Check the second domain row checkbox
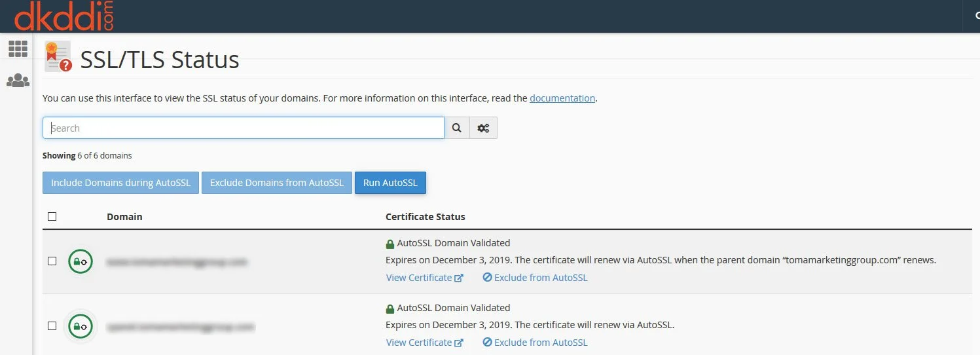 [x=52, y=326]
